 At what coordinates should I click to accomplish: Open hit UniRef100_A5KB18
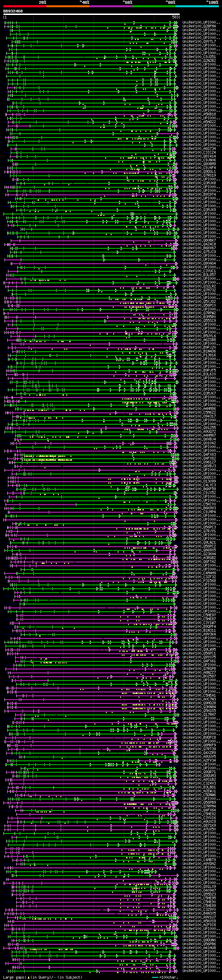[x=199, y=114]
